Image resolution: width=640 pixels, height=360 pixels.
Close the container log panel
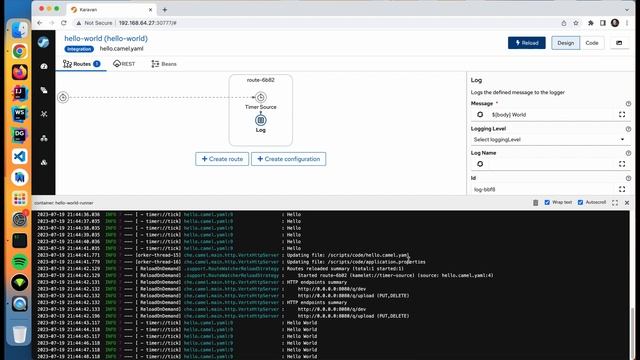point(627,203)
